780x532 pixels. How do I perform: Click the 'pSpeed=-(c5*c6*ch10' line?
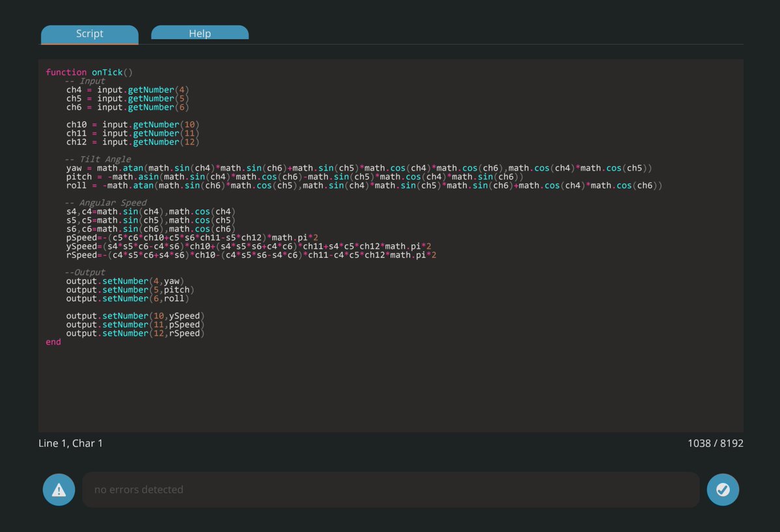193,238
